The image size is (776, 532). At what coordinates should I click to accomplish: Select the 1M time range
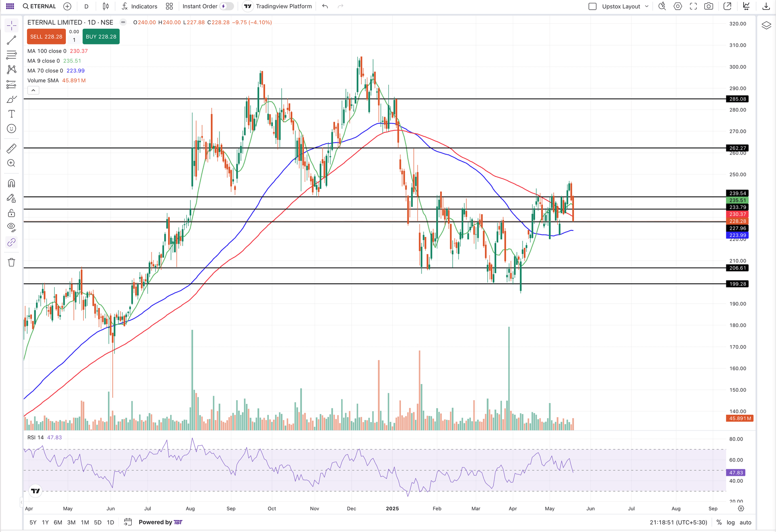(x=85, y=522)
